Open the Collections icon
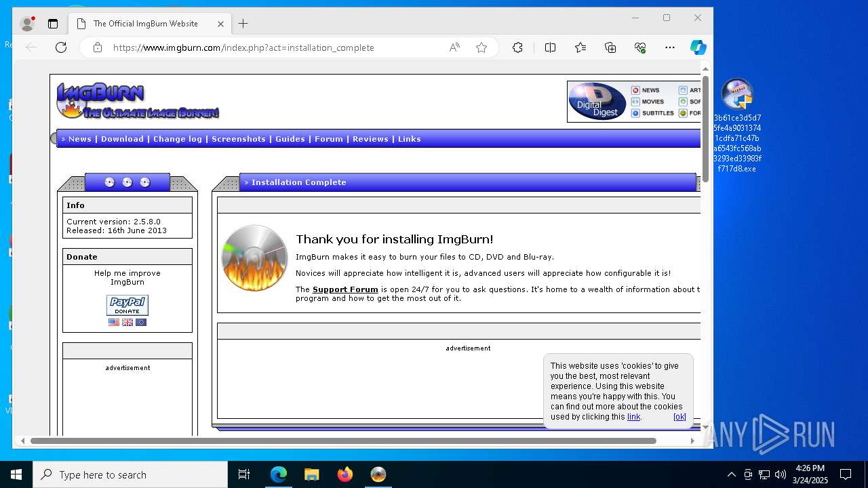868x488 pixels. pos(610,47)
